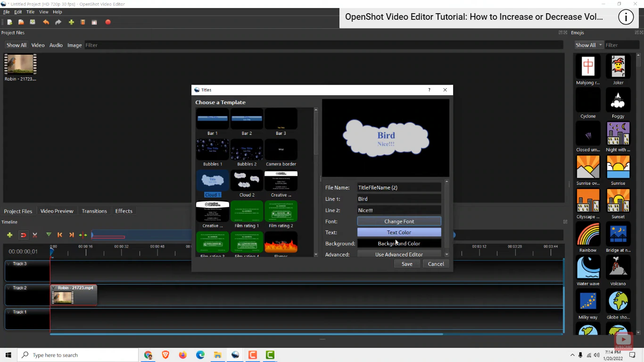Save the title in the Titles dialog
644x362 pixels.
[407, 264]
